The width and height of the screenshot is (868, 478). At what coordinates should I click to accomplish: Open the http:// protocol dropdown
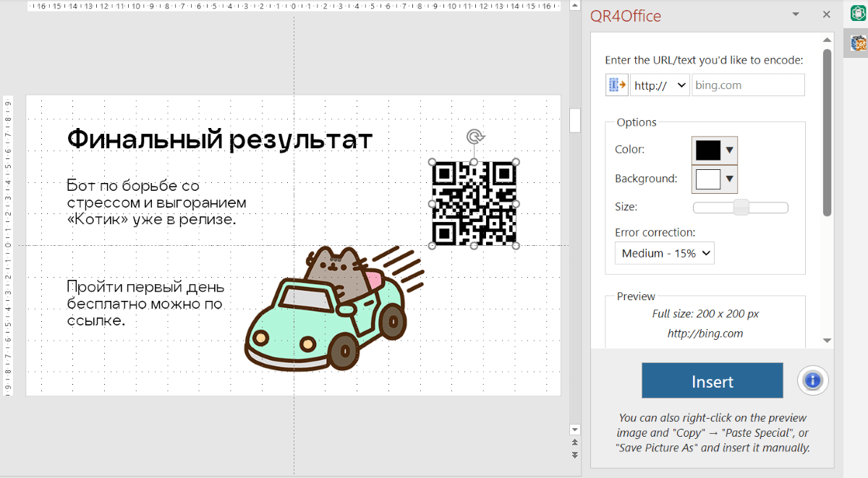coord(660,85)
